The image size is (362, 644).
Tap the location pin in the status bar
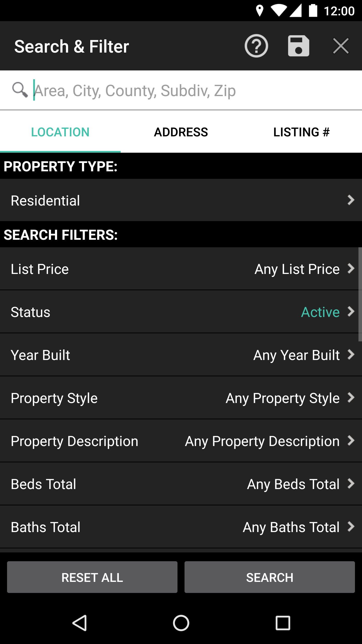(x=259, y=11)
